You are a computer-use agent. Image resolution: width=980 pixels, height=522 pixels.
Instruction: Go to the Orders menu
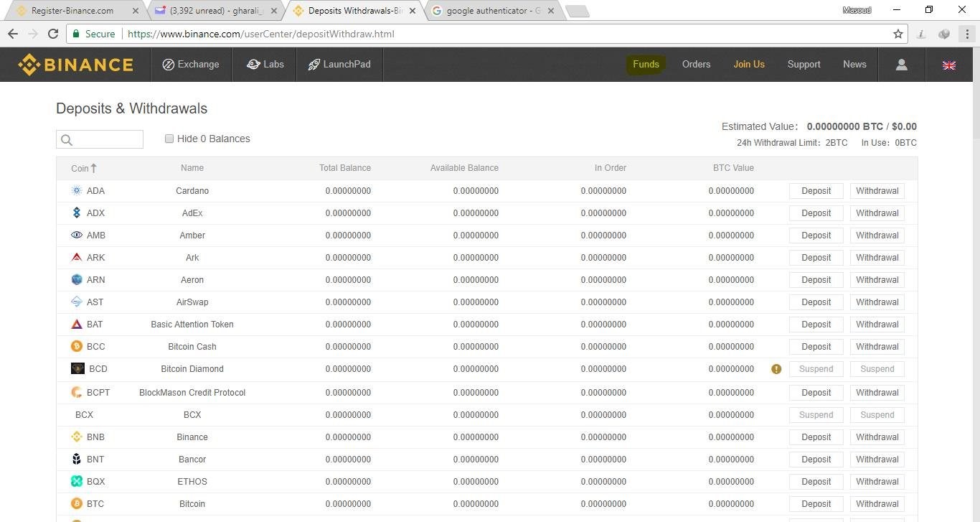pyautogui.click(x=696, y=65)
